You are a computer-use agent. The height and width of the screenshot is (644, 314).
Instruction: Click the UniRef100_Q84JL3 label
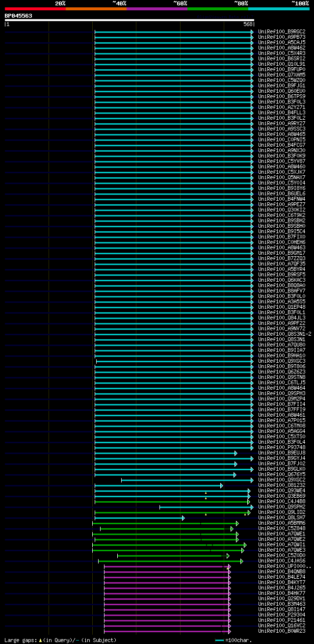(x=282, y=318)
